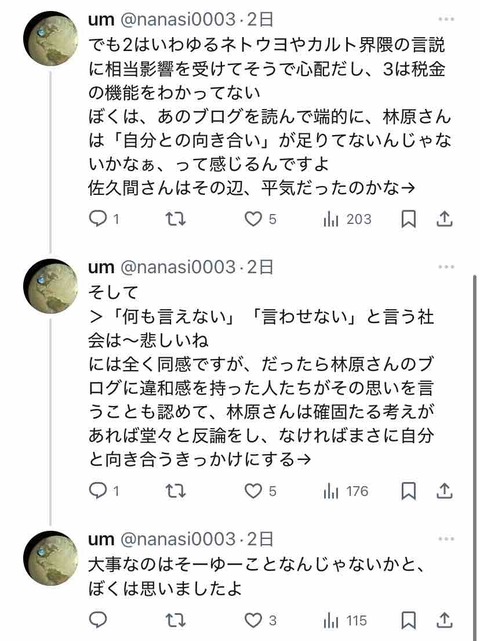Viewport: 480px width, 641px height.
Task: Bookmark the tweet with 176 views
Action: point(408,491)
